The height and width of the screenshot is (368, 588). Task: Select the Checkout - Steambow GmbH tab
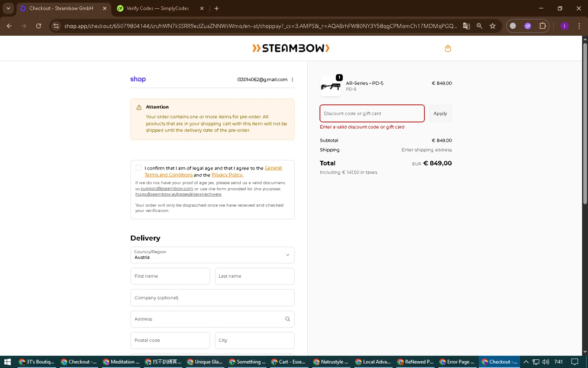pyautogui.click(x=61, y=8)
